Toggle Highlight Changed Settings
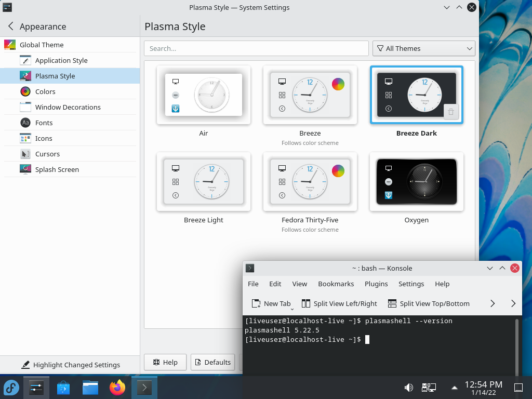The height and width of the screenshot is (399, 532). click(71, 365)
